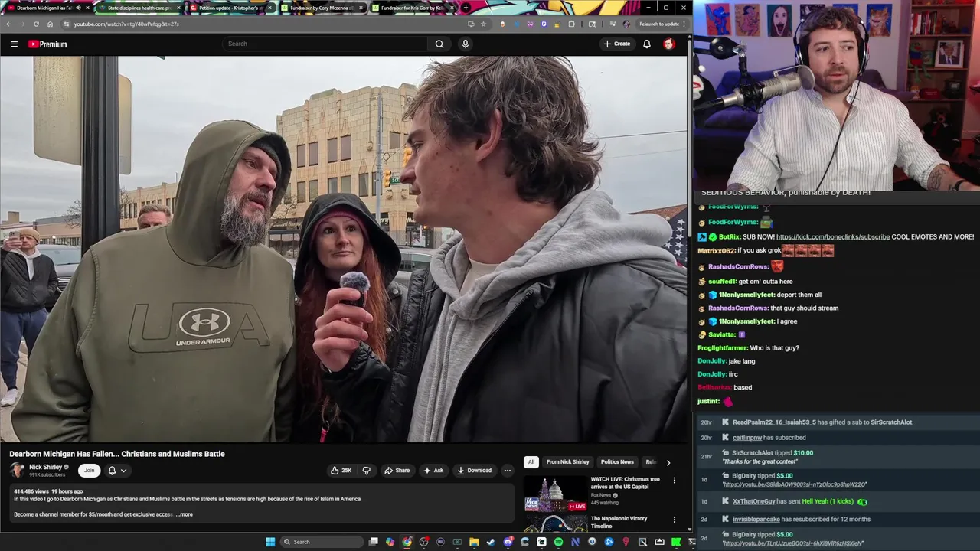The image size is (980, 551).
Task: Click the YouTube search input field
Action: click(325, 44)
